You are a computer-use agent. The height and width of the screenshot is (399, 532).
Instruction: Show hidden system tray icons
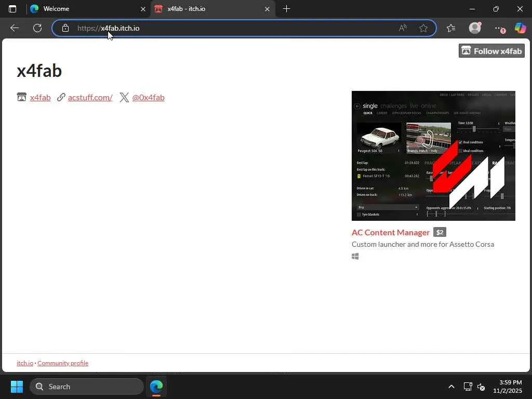[x=451, y=387]
